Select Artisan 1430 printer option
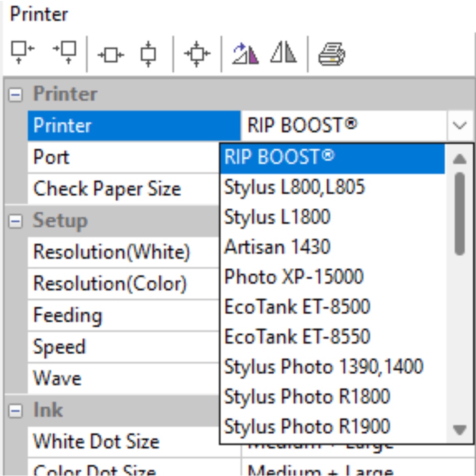This screenshot has width=476, height=476. click(x=277, y=247)
